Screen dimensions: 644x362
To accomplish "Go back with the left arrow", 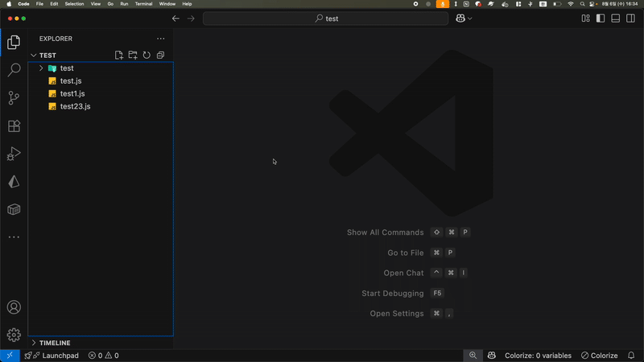I will pos(175,19).
